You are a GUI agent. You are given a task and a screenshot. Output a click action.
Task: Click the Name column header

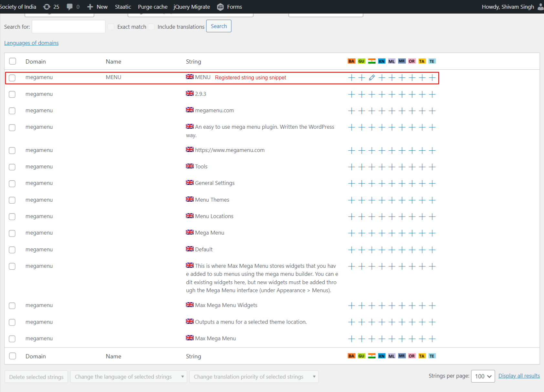(x=113, y=61)
